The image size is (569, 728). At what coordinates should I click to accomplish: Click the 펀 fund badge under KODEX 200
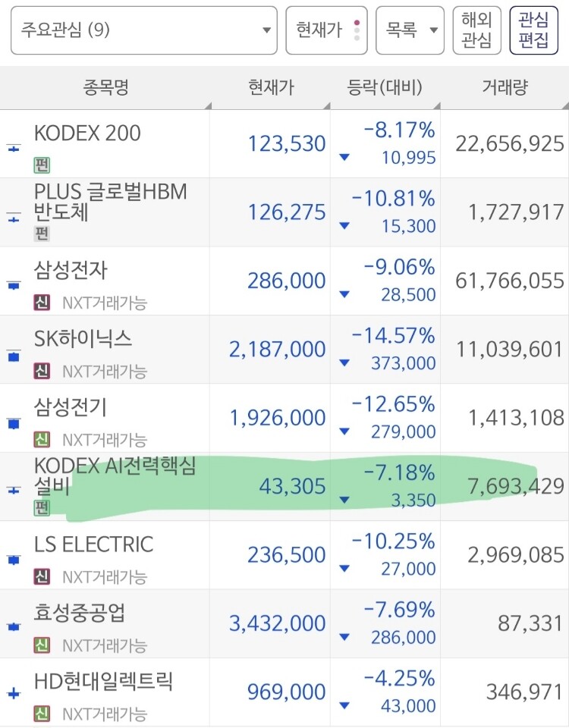tap(42, 165)
